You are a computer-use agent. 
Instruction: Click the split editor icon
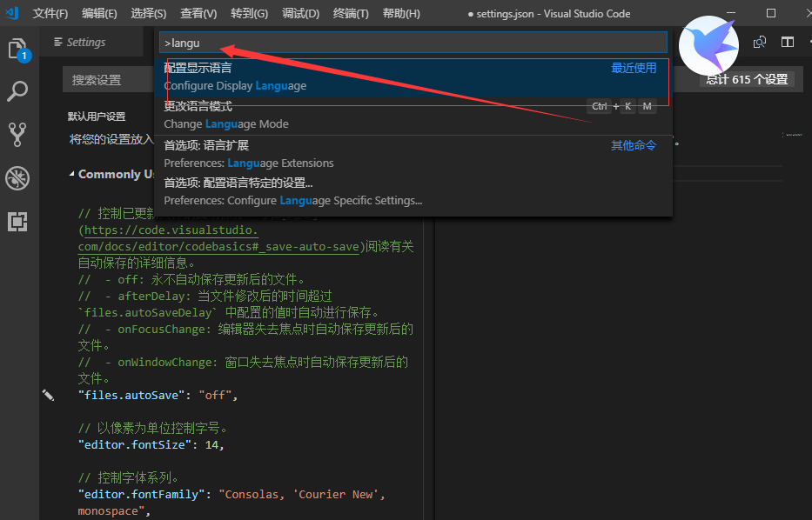[x=787, y=42]
